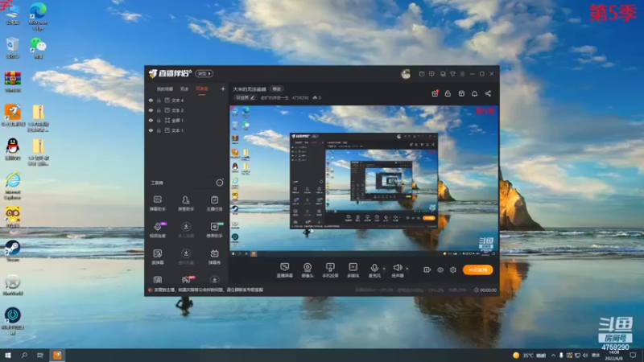Share the live room
This screenshot has height=362, width=644.
(x=488, y=93)
